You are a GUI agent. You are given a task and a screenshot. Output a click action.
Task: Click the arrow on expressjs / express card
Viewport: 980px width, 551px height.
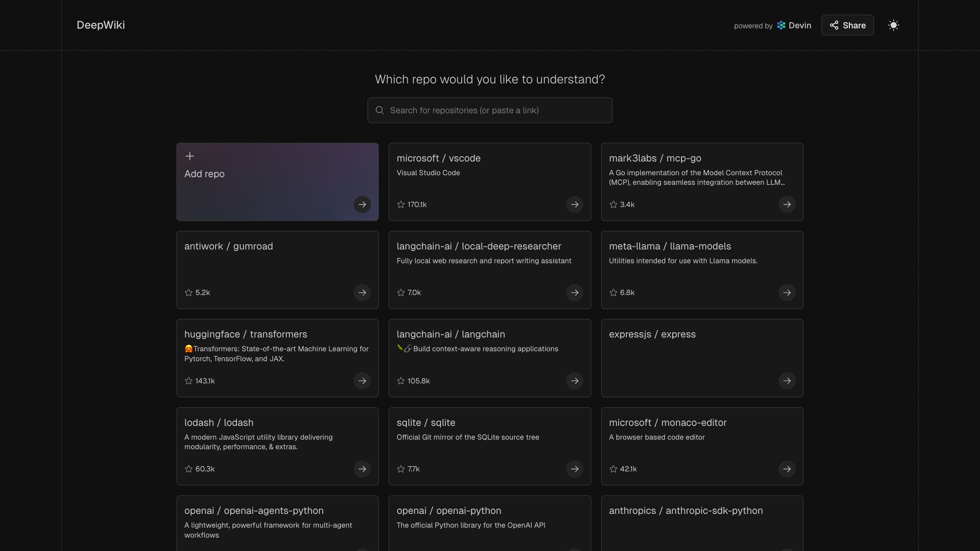coord(787,381)
